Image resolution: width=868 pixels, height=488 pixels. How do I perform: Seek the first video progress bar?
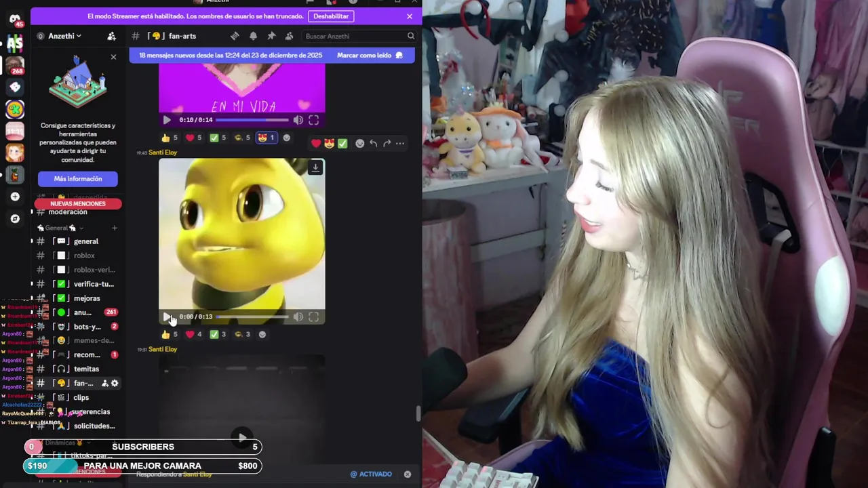[x=252, y=120]
